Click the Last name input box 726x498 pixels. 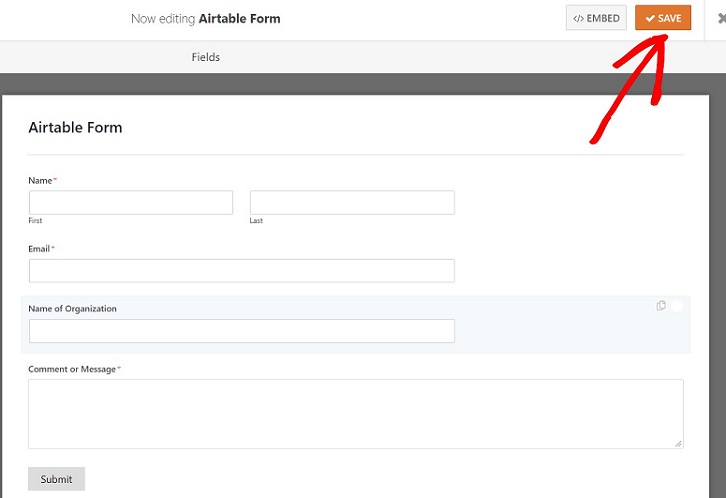pos(352,202)
